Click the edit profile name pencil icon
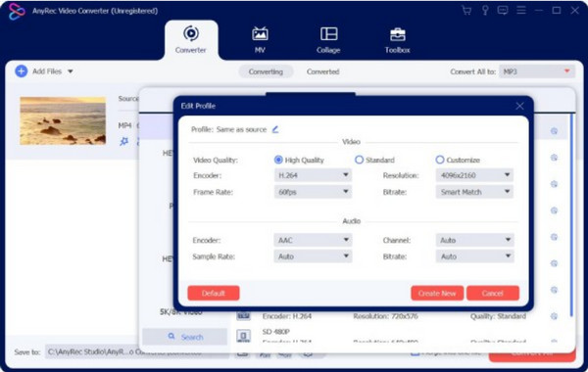The height and width of the screenshot is (372, 588). (x=275, y=129)
